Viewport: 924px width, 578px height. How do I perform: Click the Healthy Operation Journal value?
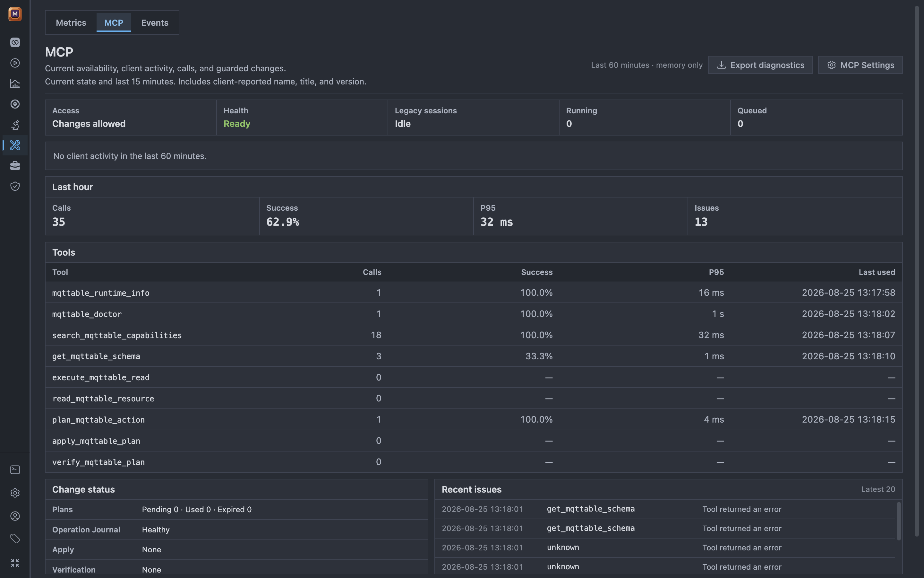click(x=156, y=530)
